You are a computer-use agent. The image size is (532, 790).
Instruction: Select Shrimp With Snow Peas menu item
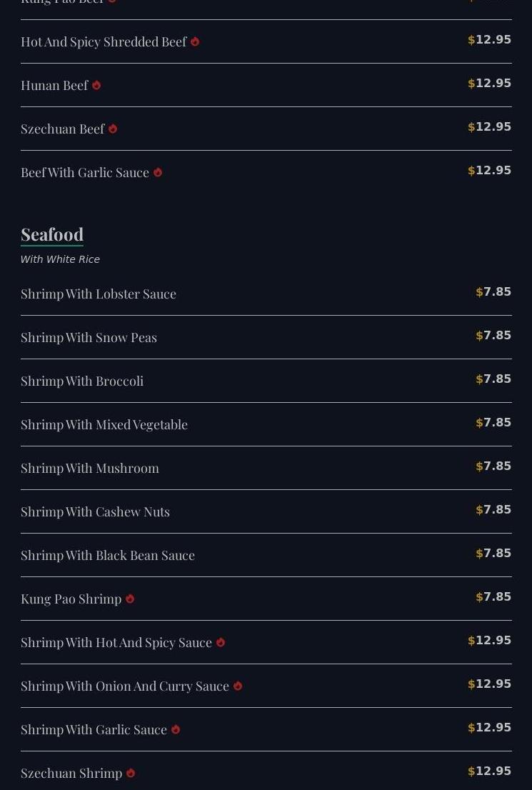tap(266, 337)
